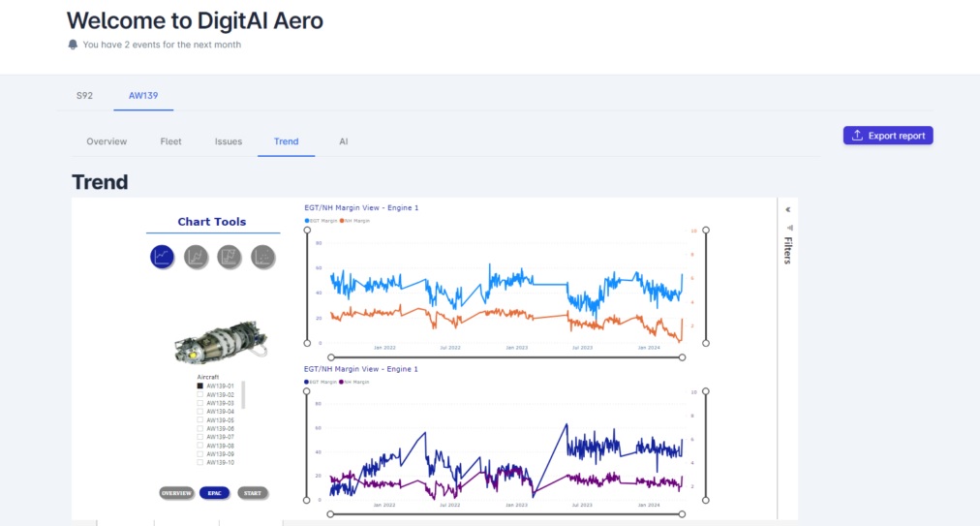Click the blue EPAC pill button

click(214, 493)
